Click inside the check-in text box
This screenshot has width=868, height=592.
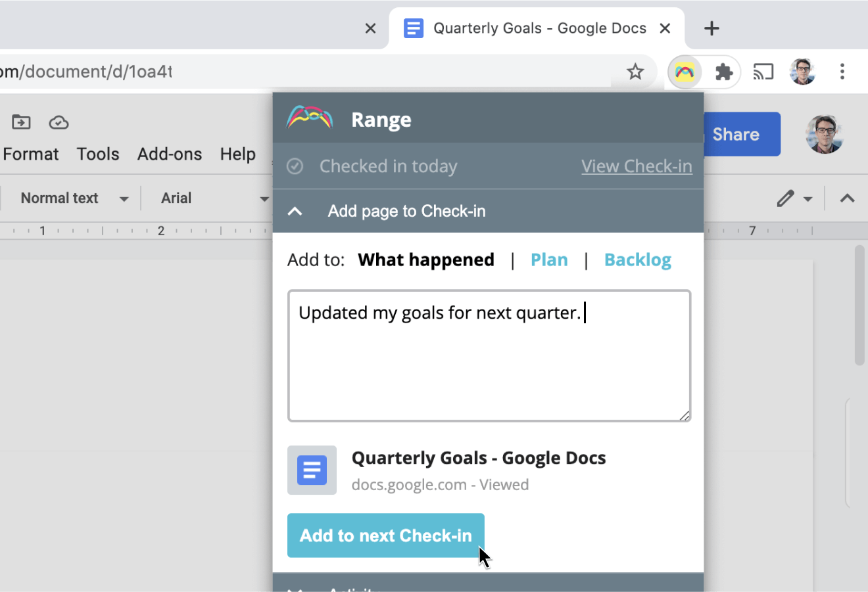489,355
